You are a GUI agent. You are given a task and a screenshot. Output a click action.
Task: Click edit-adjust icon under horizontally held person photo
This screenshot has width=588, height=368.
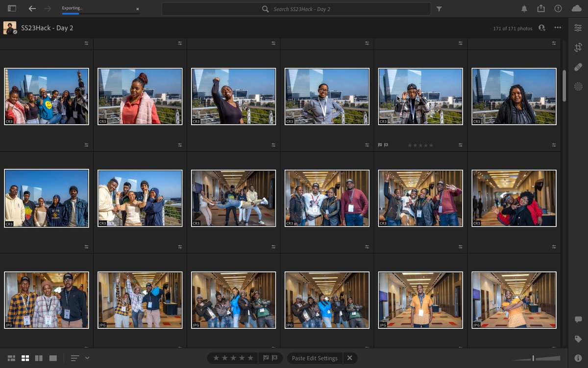coord(273,247)
